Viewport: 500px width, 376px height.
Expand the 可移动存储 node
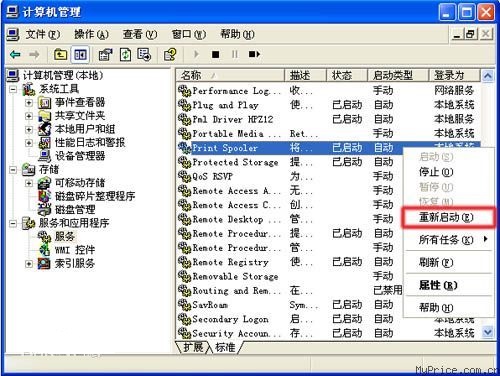(29, 183)
